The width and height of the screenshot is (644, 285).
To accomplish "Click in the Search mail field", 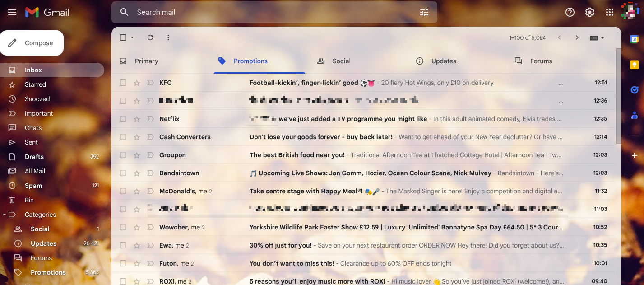I will coord(274,12).
